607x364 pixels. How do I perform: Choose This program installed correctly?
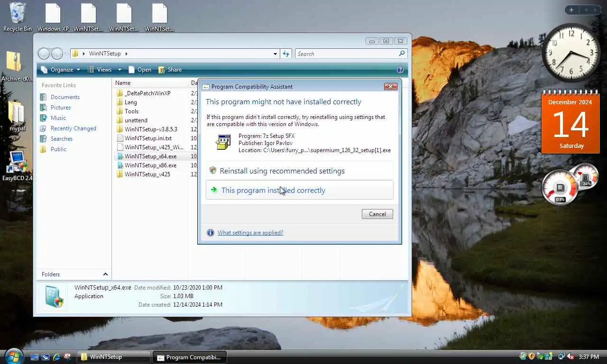coord(299,190)
